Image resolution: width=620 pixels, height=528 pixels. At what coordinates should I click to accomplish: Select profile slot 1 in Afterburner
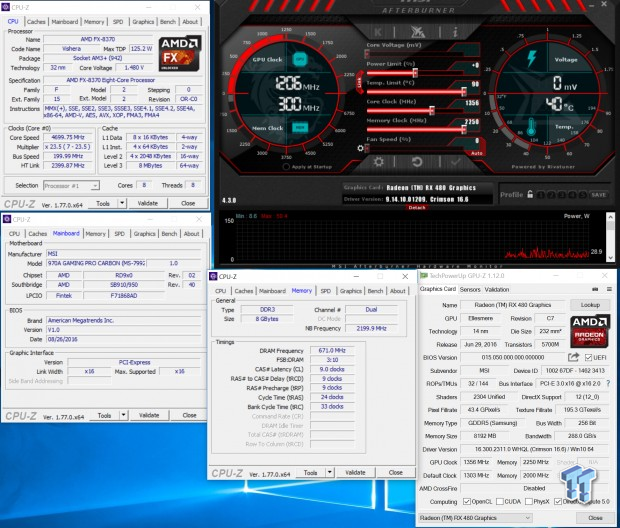[541, 195]
